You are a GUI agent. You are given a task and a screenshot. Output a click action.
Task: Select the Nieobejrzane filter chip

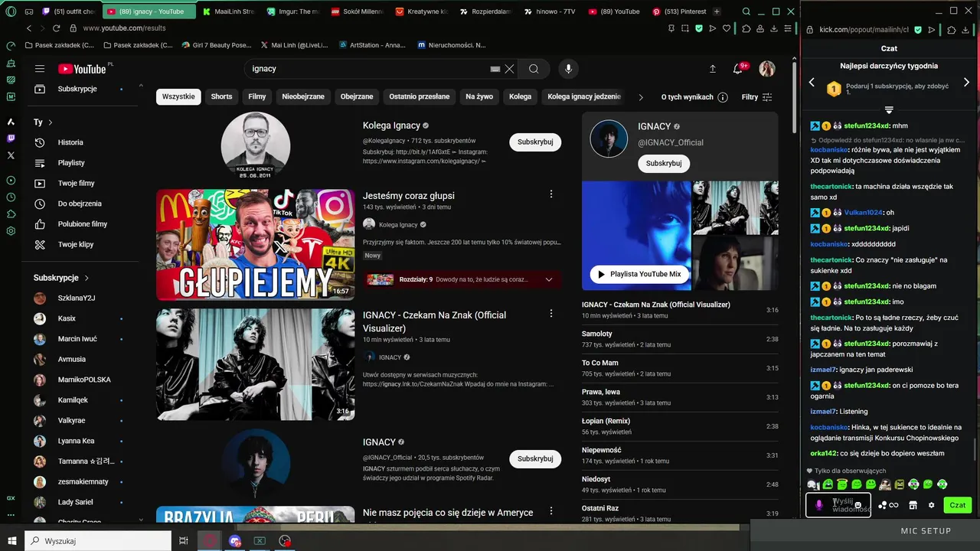[x=303, y=97]
